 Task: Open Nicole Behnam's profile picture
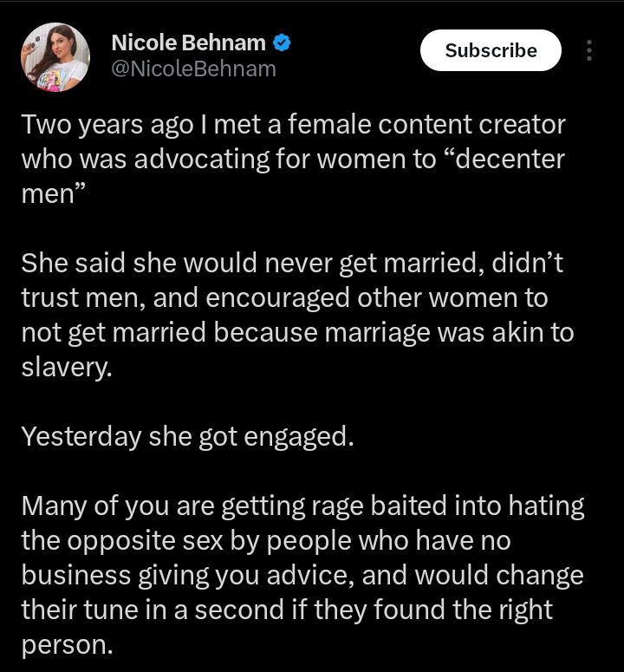click(x=55, y=55)
